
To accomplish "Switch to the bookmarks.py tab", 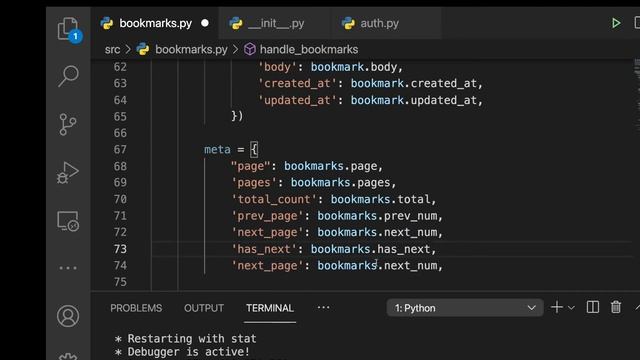I will 155,23.
